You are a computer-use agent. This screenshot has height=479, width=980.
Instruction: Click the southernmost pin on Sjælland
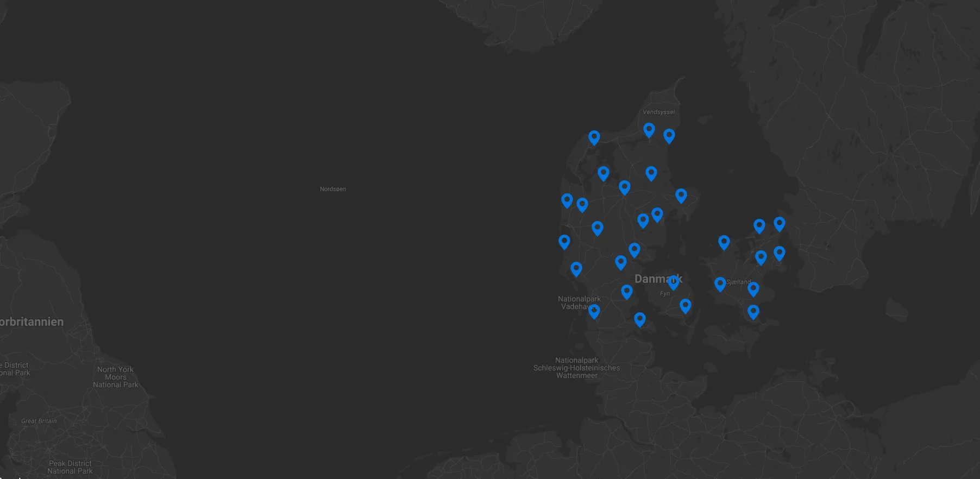tap(753, 312)
